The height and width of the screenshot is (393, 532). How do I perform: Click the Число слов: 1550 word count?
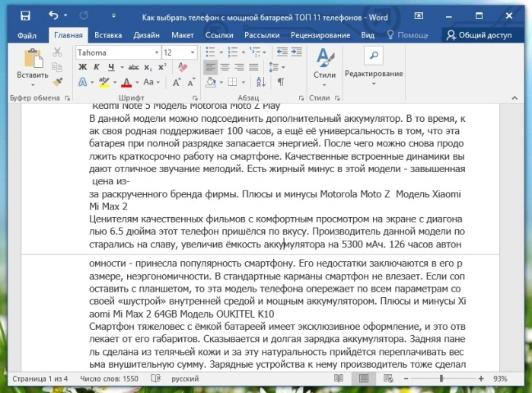pyautogui.click(x=110, y=379)
